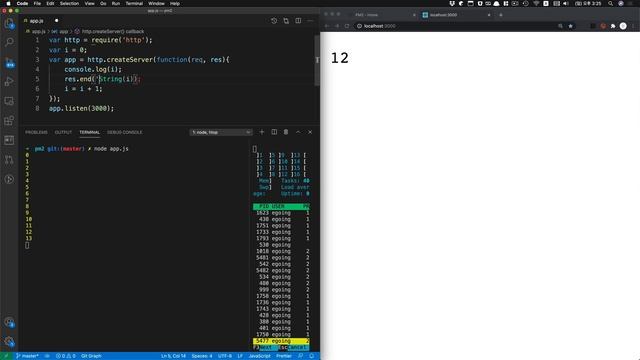The image size is (640, 360).
Task: Click the highlighted 5477 egoing row in htop
Action: (281, 341)
